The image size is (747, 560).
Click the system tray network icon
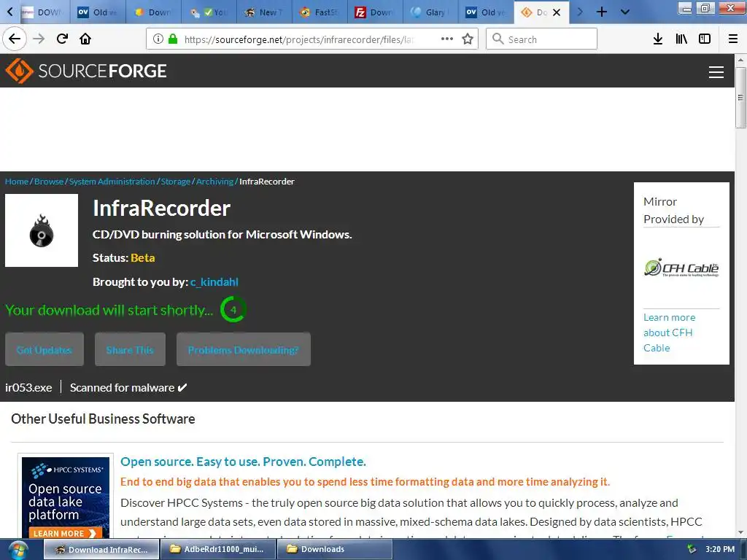point(692,550)
